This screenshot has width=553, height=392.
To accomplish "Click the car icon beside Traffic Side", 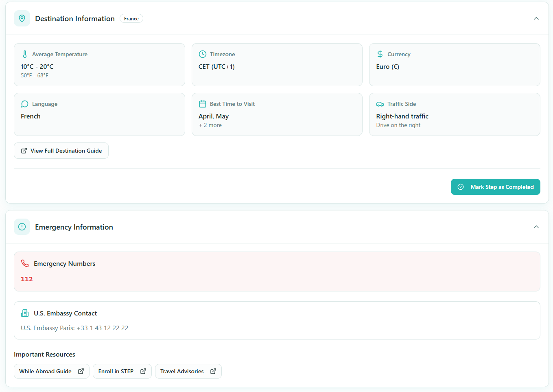I will [380, 104].
